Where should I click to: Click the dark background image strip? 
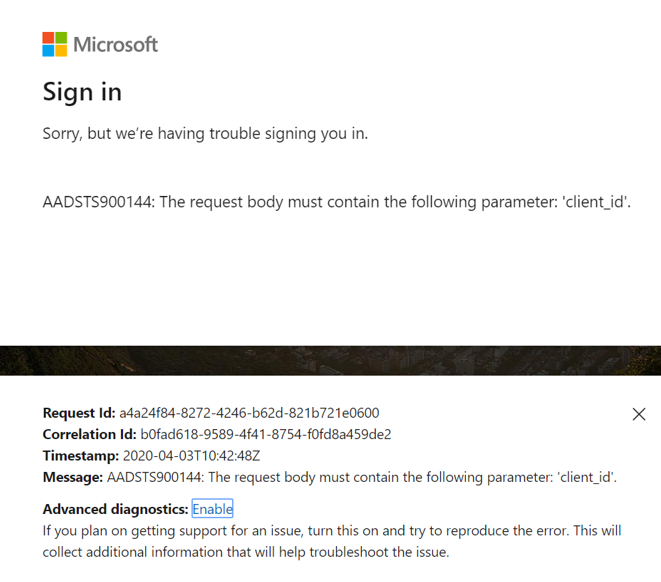[x=330, y=360]
